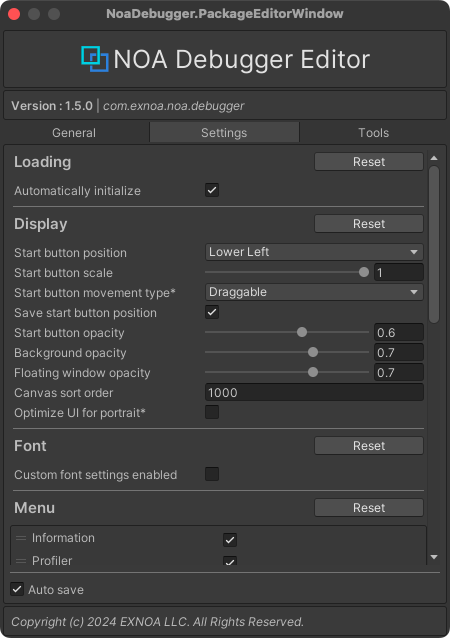Click the Start button opacity value field

pyautogui.click(x=399, y=332)
